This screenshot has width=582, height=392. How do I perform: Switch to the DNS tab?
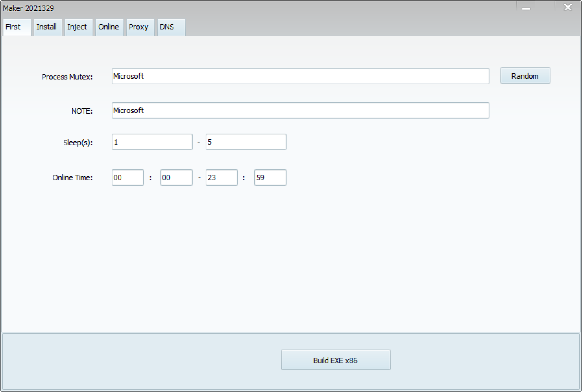(170, 27)
